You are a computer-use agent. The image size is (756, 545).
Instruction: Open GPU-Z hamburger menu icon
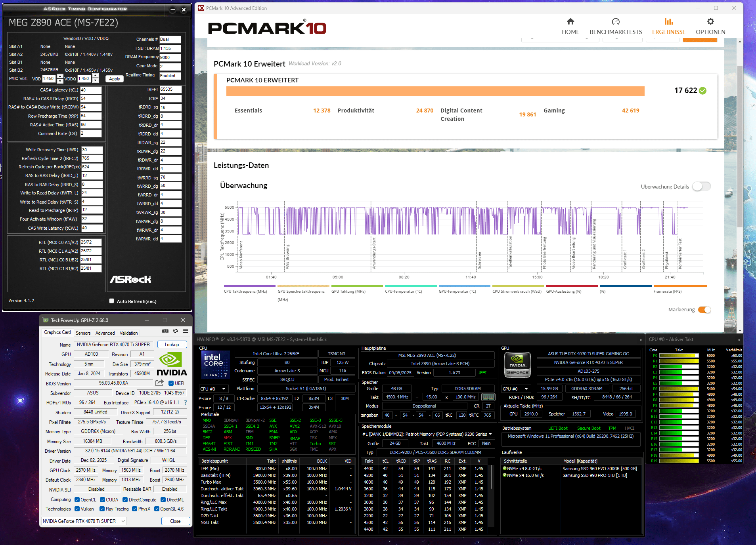[186, 332]
